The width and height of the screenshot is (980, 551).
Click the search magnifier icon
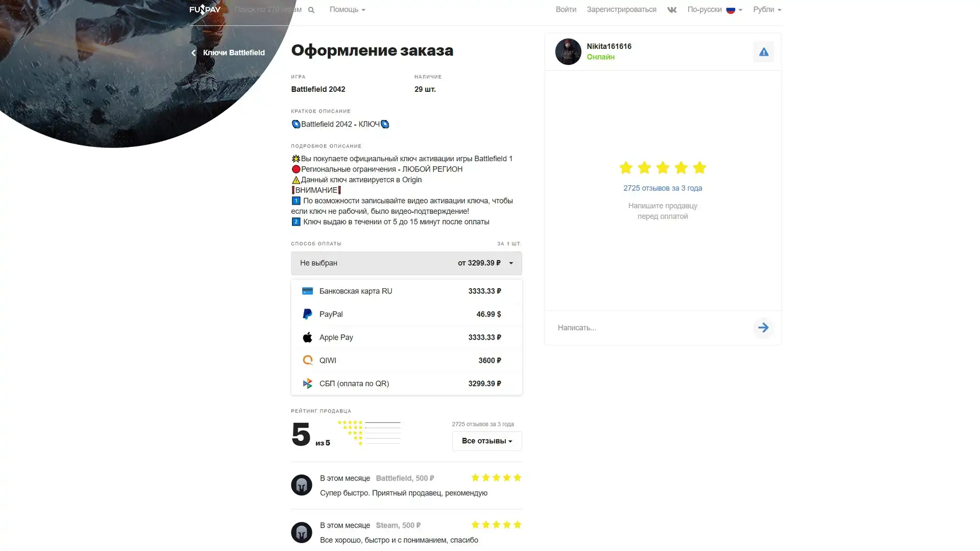[x=311, y=10]
